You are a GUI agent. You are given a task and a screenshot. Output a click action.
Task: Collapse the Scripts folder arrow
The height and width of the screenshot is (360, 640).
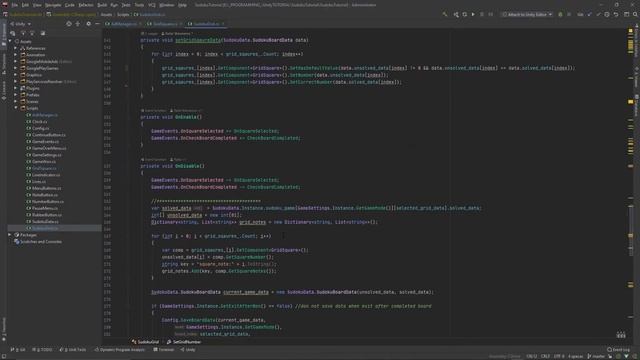point(16,108)
